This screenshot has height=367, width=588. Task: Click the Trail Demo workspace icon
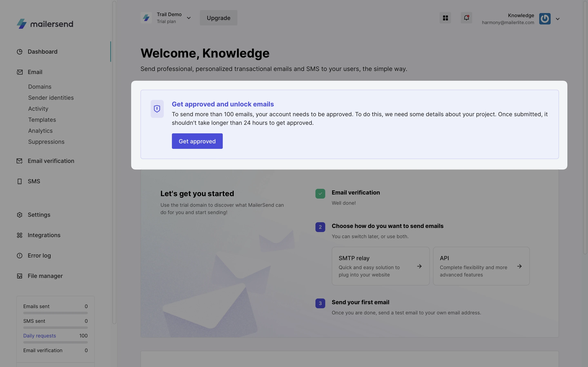click(146, 18)
